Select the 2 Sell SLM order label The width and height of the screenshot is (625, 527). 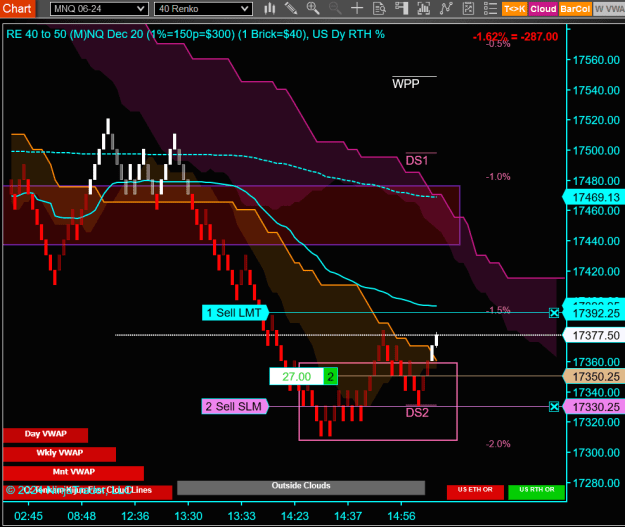click(235, 407)
